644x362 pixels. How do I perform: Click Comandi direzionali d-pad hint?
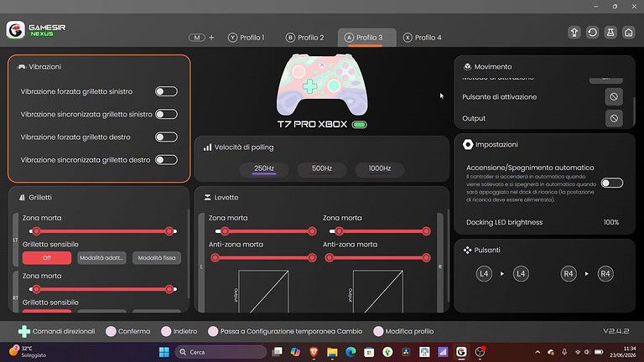tap(56, 331)
